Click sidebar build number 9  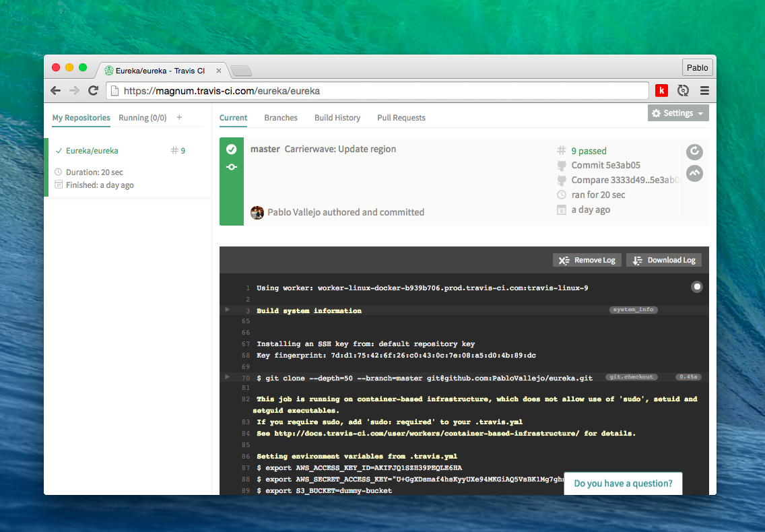pos(178,151)
